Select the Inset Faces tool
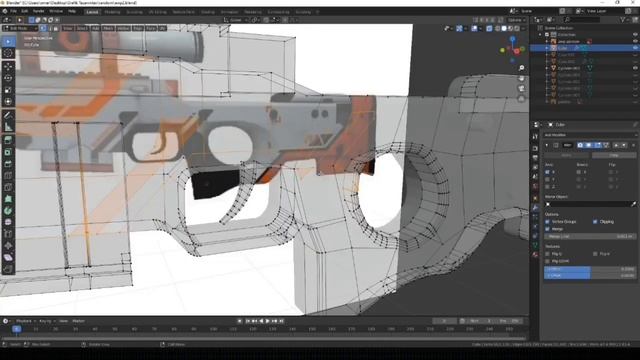Image resolution: width=640 pixels, height=360 pixels. [x=8, y=152]
